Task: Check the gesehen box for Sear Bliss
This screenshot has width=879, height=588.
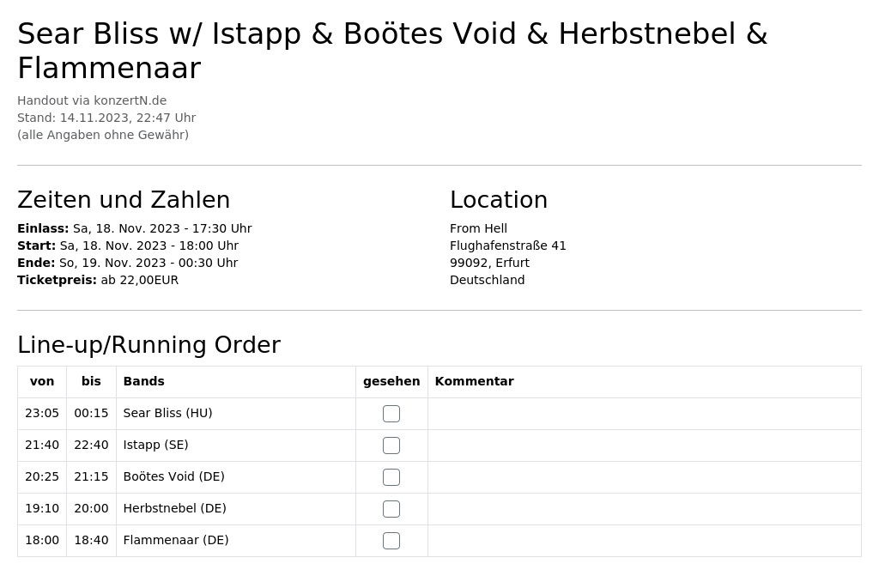Action: [391, 414]
